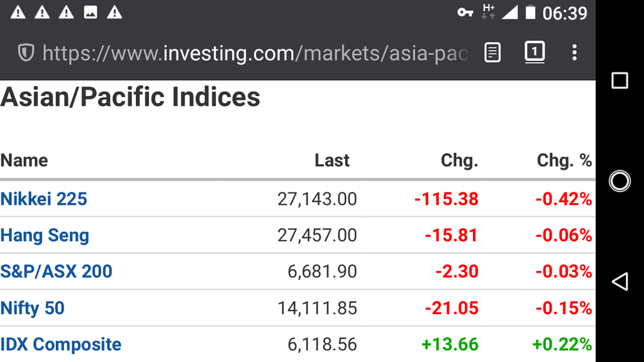Tap the first warning notification icon

(x=18, y=13)
